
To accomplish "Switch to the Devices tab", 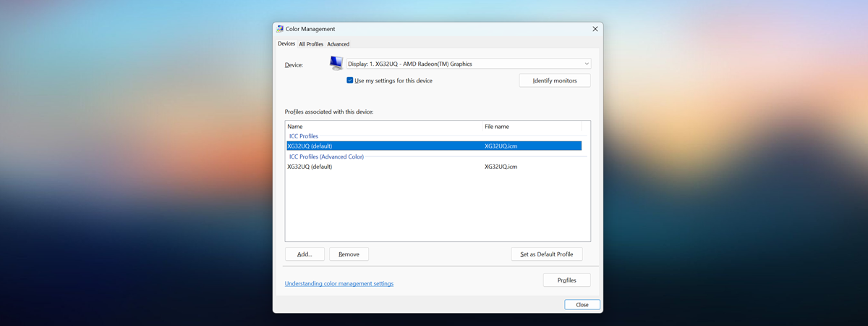I will tap(286, 43).
